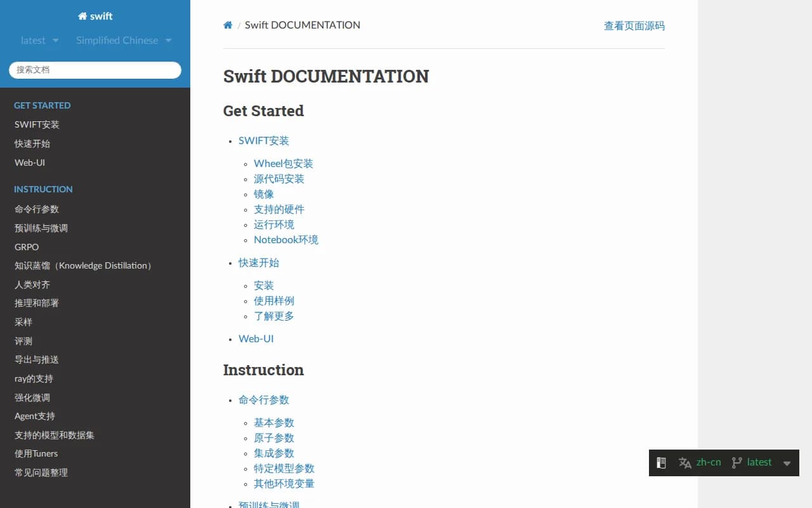Click the branch icon beside latest in flyout

coord(737,463)
